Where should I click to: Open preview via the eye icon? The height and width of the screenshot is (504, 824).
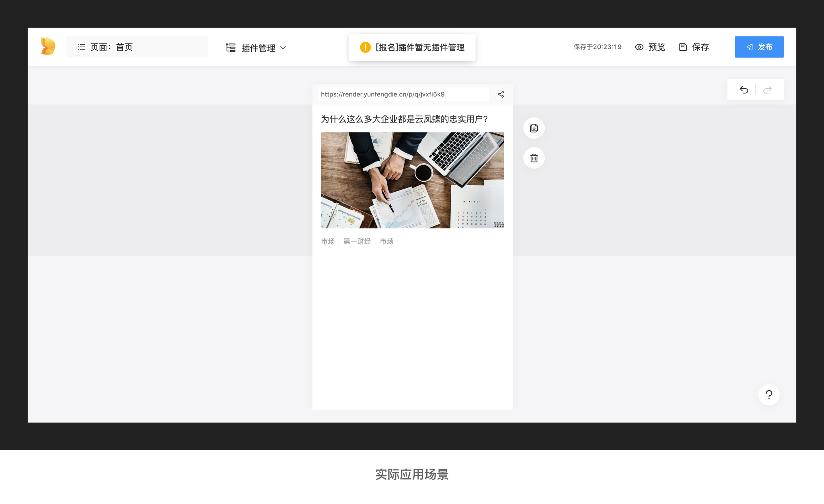[639, 47]
